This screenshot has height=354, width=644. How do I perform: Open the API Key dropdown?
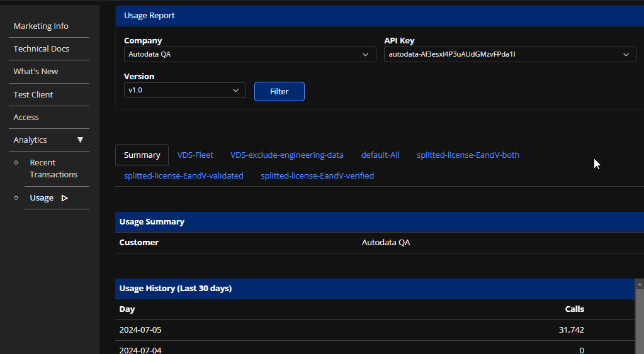[x=510, y=55]
